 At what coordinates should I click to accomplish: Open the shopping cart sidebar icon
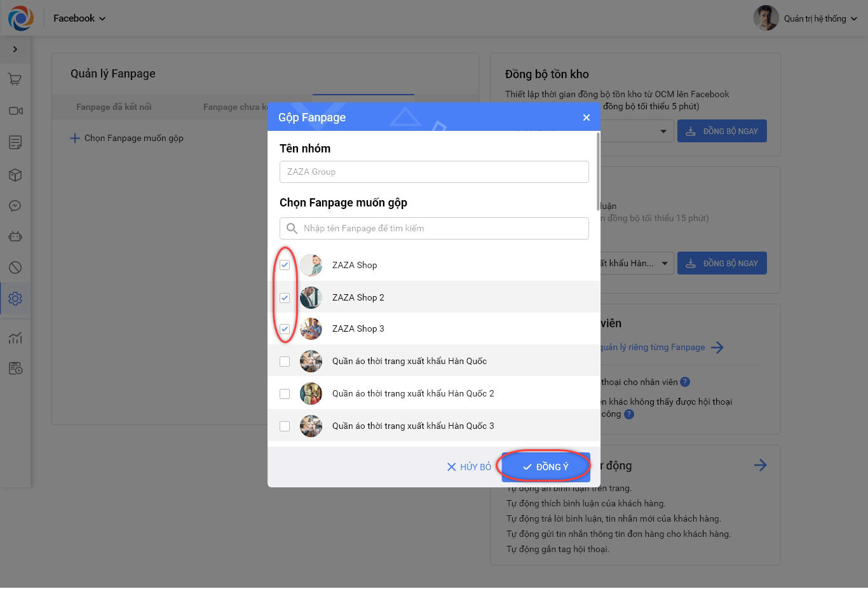15,79
